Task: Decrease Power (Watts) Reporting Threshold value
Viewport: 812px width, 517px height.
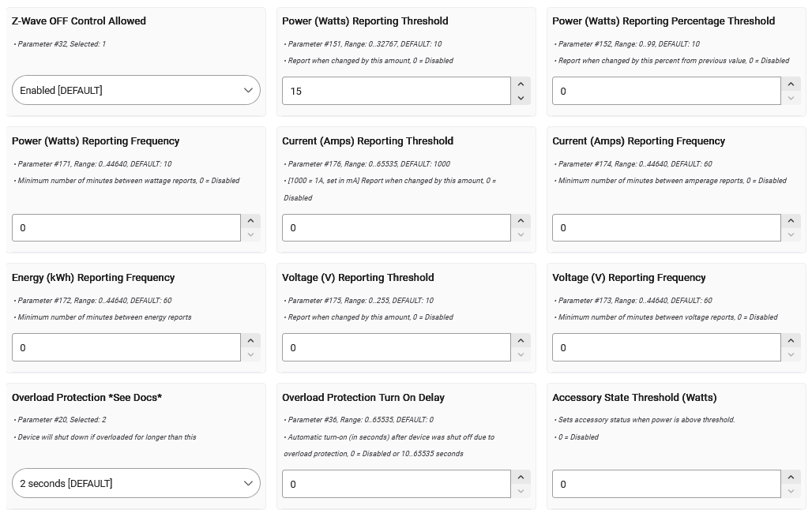Action: [x=521, y=98]
